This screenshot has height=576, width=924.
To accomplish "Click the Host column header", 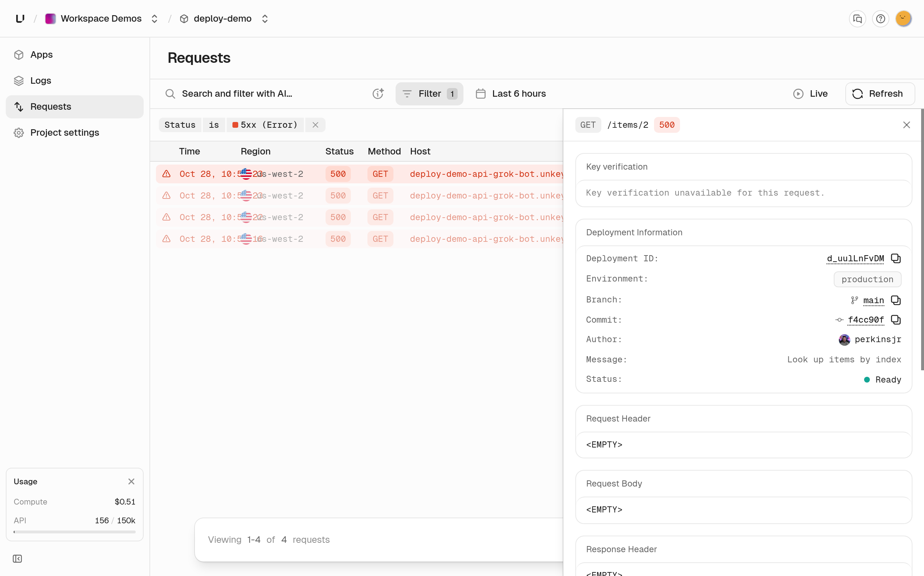I will [x=420, y=151].
